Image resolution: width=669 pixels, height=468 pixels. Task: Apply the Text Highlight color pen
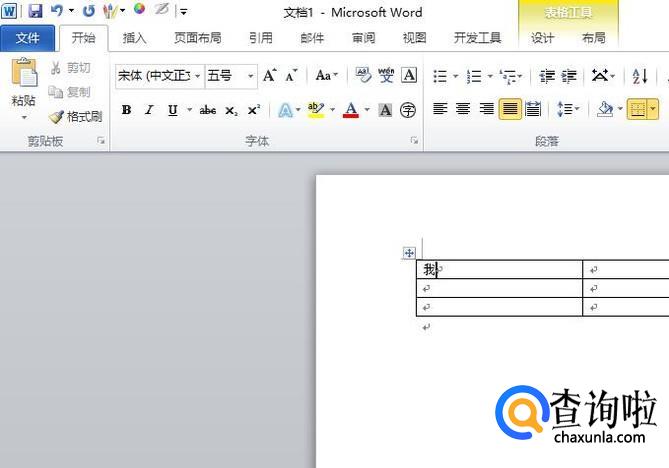[x=316, y=110]
